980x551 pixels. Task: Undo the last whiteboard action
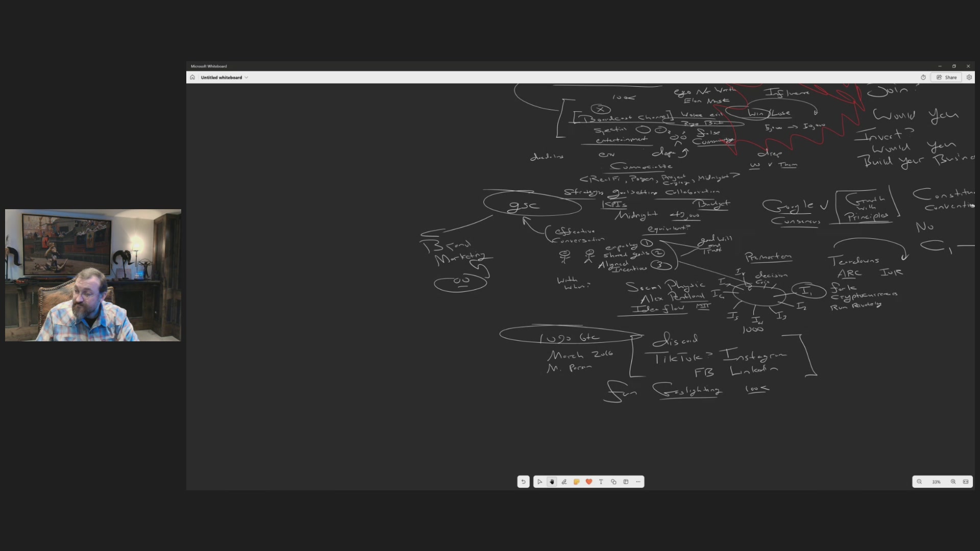tap(523, 482)
